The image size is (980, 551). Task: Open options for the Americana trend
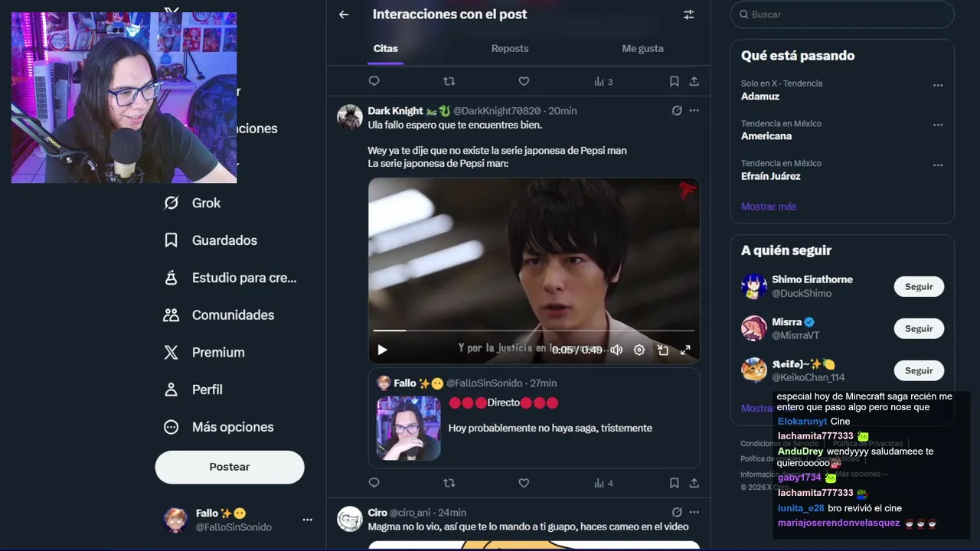point(938,125)
